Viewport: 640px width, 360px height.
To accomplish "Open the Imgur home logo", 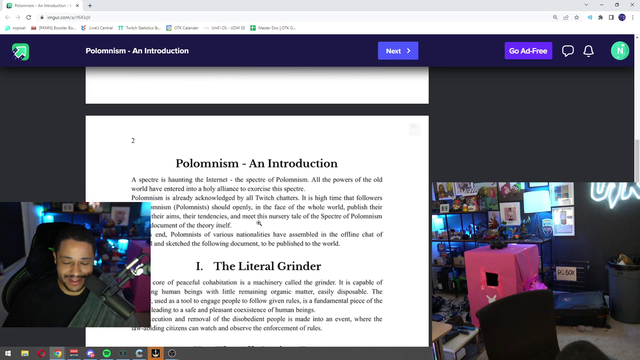I will (20, 51).
